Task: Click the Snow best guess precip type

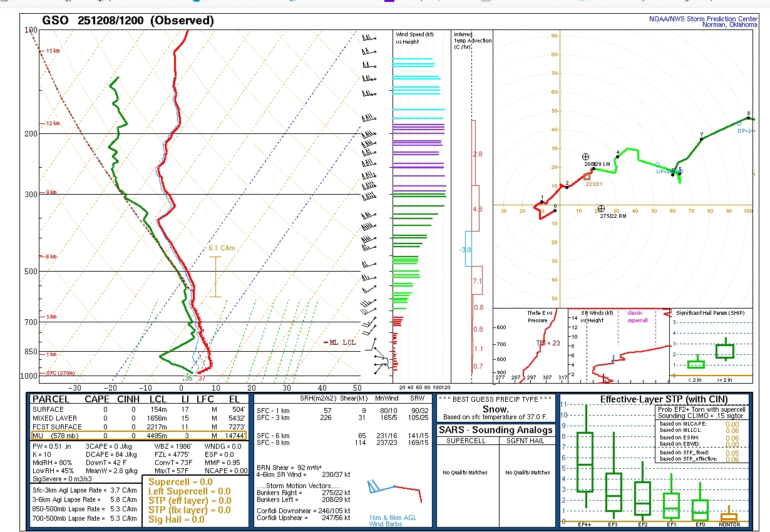Action: tap(495, 409)
